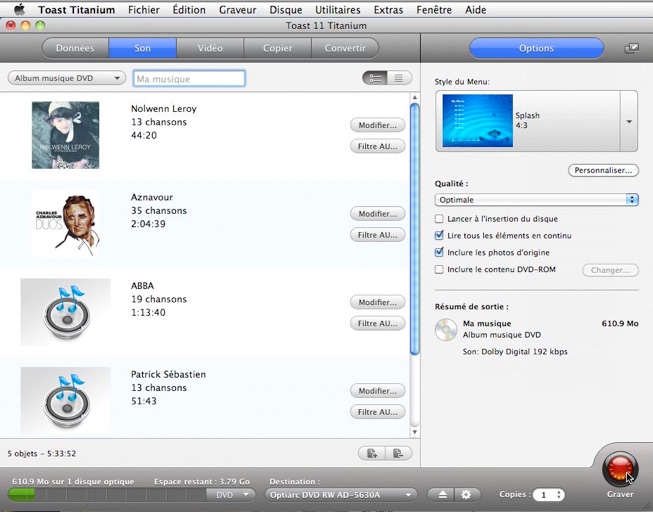Image resolution: width=653 pixels, height=512 pixels.
Task: Click Modifier... for Patrick Sébastien
Action: pyautogui.click(x=377, y=391)
